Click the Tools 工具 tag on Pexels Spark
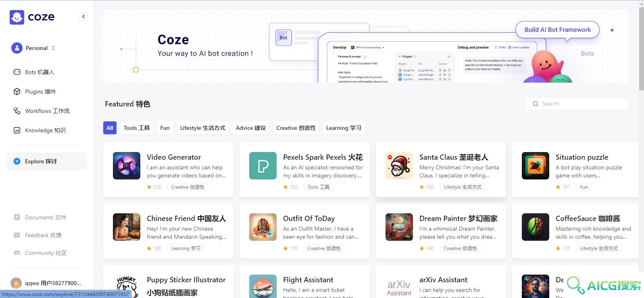The image size is (644, 298). point(318,187)
